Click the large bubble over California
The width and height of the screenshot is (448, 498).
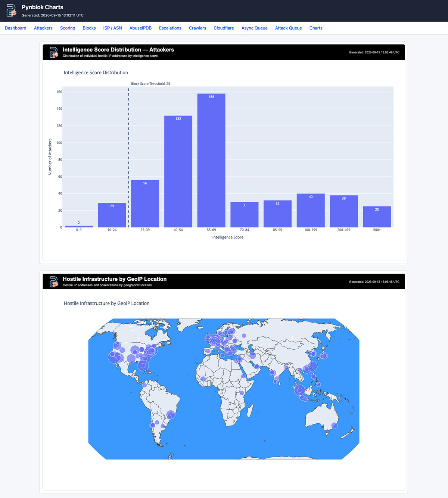[x=113, y=357]
